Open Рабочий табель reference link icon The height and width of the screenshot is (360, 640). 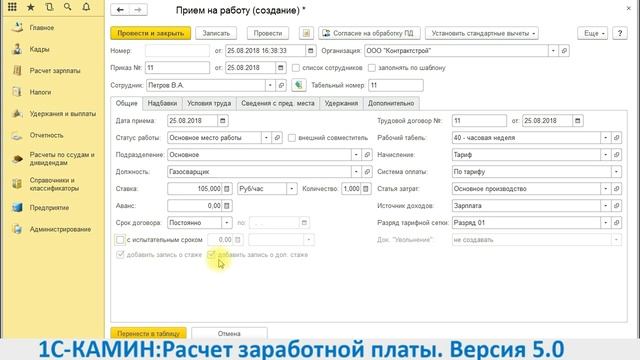616,138
